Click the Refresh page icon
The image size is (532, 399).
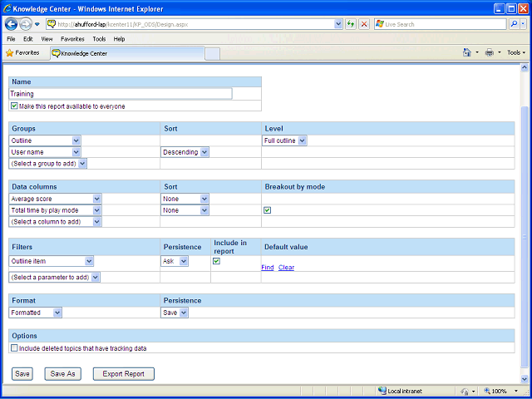(351, 24)
